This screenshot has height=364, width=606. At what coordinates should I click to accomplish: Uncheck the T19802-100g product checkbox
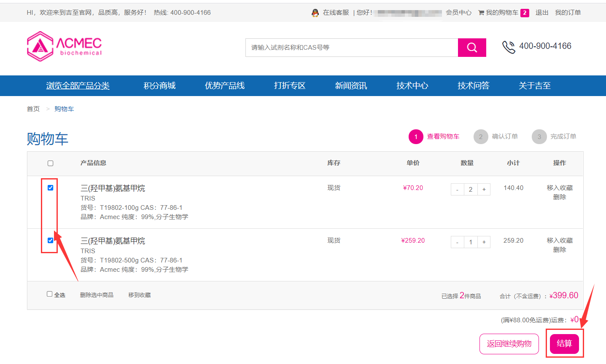tap(51, 188)
